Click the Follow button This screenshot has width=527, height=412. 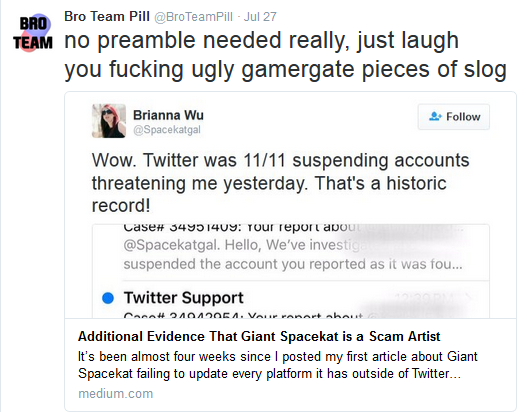coord(454,117)
